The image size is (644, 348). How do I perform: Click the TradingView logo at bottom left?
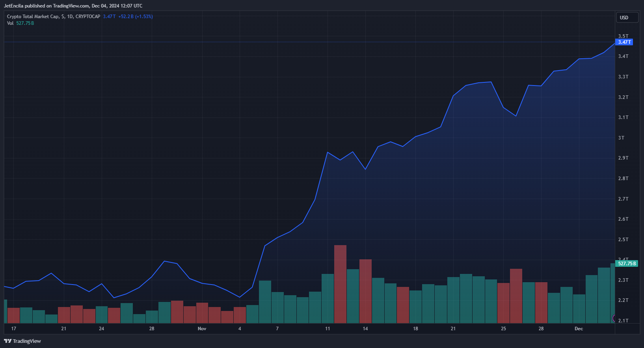coord(22,341)
